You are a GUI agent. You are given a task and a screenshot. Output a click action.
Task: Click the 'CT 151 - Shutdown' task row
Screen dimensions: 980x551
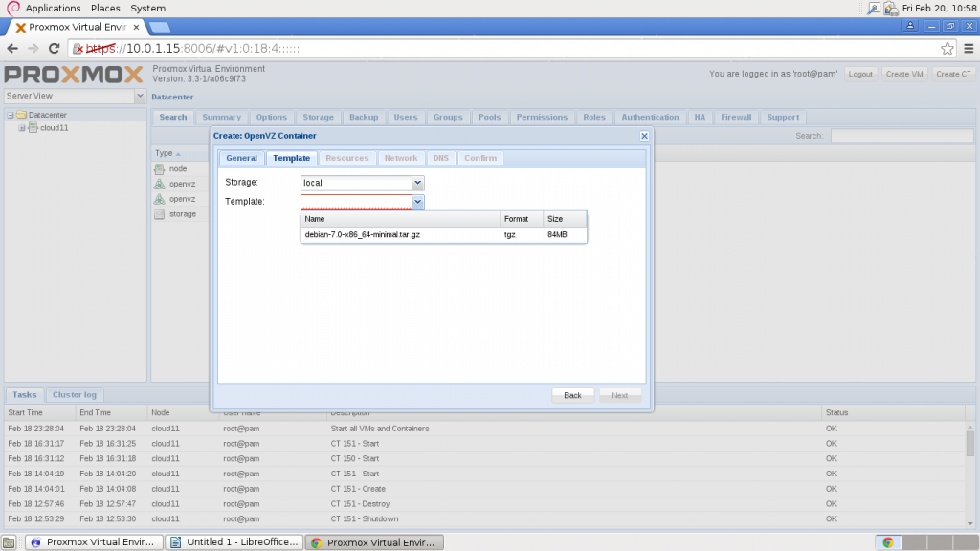[487, 519]
